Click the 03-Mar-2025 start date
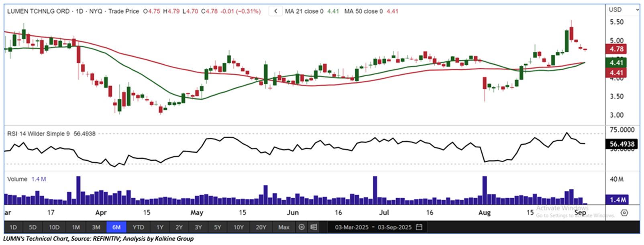Screen dimensions: 644x245 click(x=352, y=227)
